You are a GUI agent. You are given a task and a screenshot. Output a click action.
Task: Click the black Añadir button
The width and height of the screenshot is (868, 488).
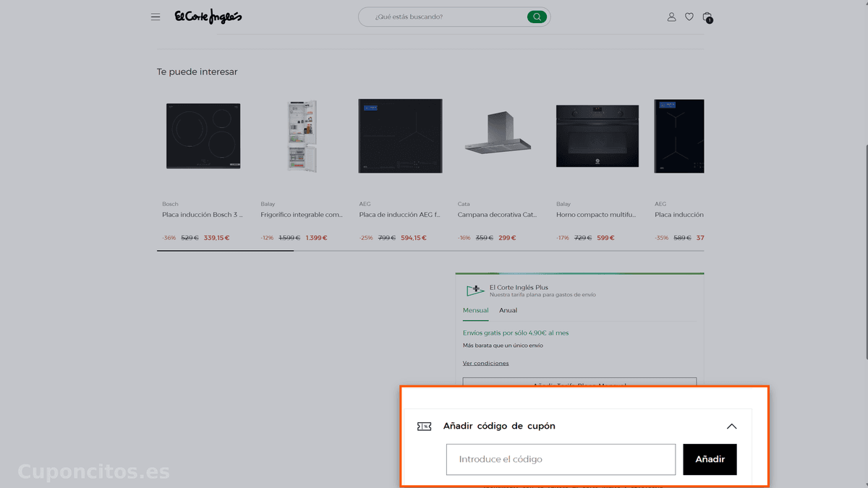point(710,460)
